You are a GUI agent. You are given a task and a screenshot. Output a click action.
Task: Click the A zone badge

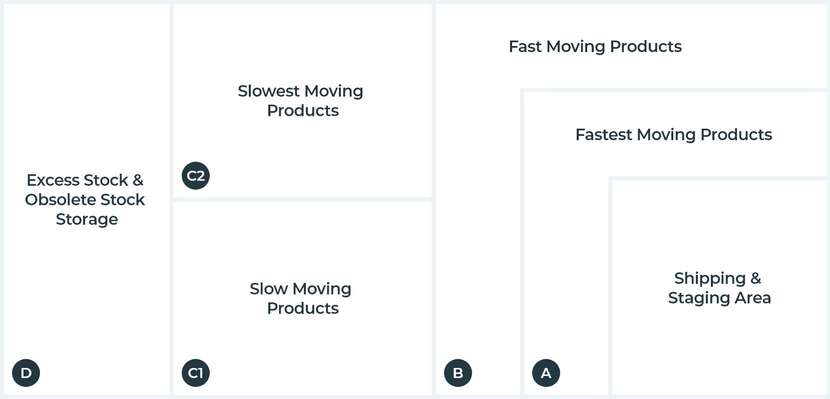coord(546,373)
